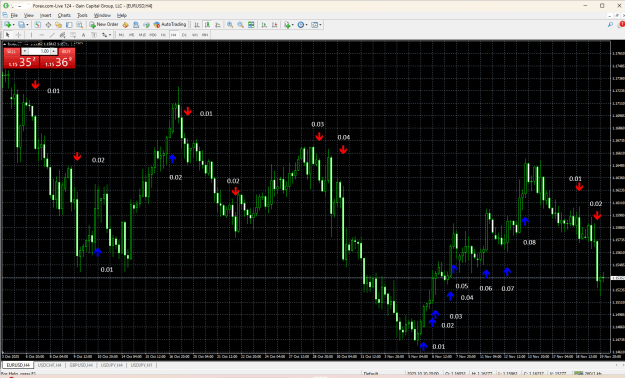625x378 pixels.
Task: Click the New Order button
Action: click(104, 25)
